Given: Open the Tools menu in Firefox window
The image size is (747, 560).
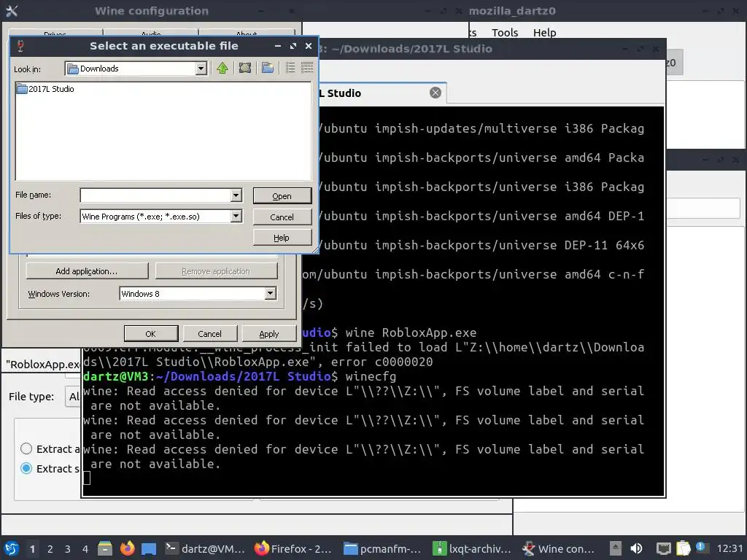Looking at the screenshot, I should [x=505, y=33].
